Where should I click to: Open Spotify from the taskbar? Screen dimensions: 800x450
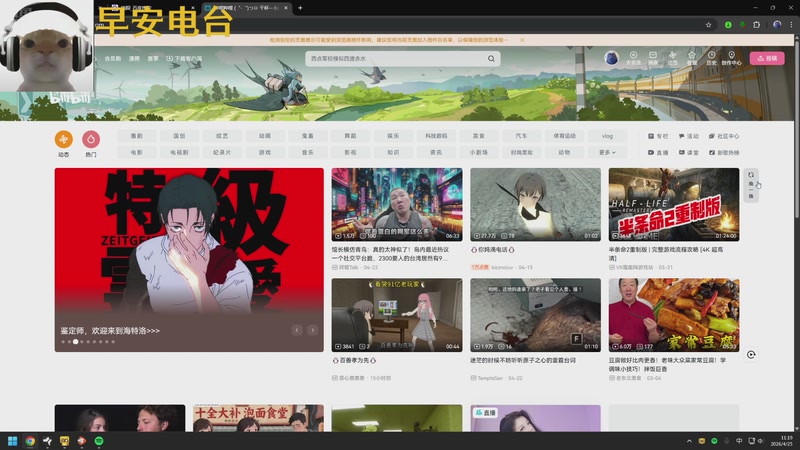(x=99, y=441)
